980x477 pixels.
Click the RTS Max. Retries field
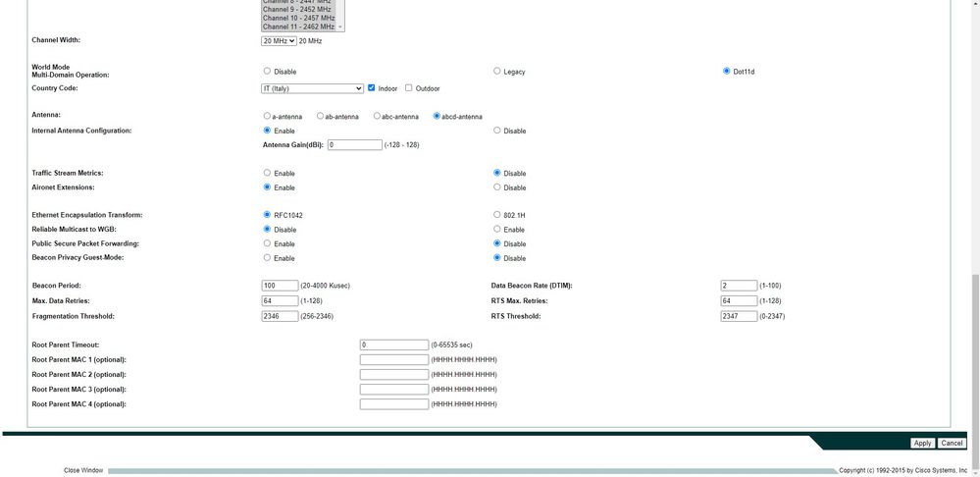click(739, 300)
